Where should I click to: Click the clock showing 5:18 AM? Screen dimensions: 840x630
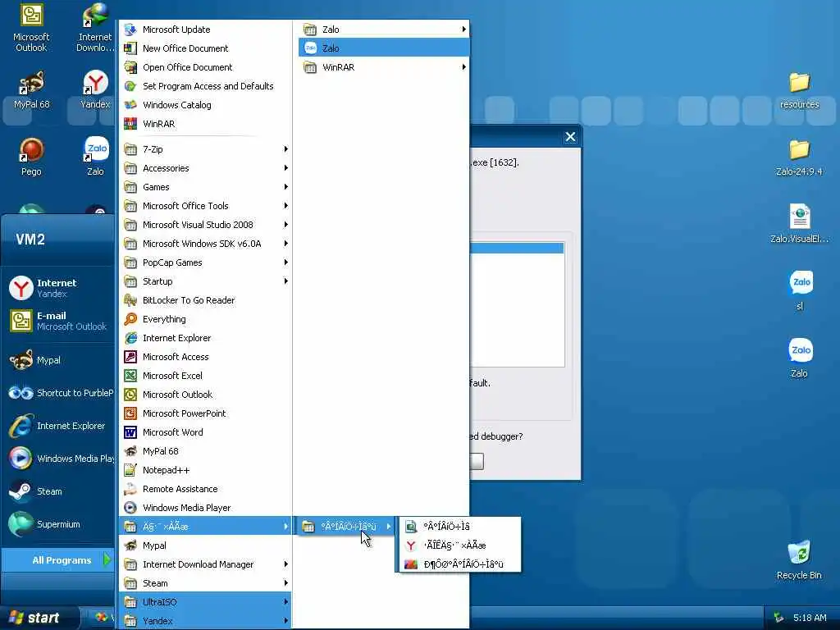tap(810, 618)
